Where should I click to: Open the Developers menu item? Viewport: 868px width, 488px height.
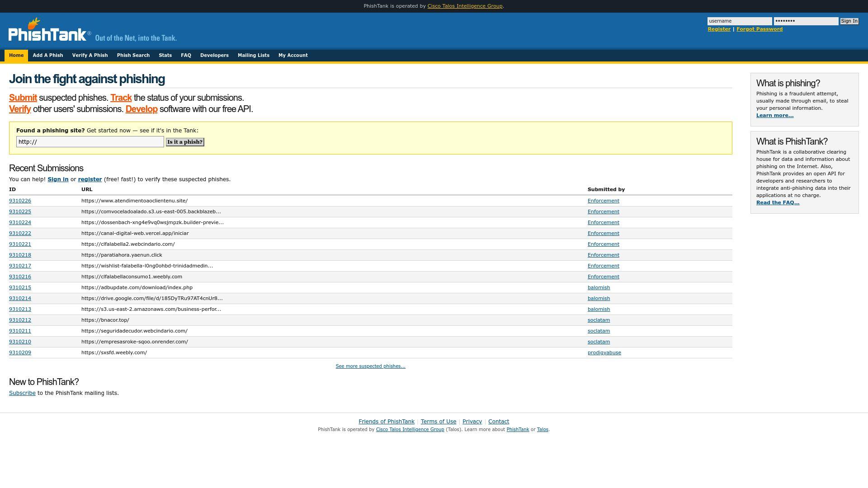[214, 55]
